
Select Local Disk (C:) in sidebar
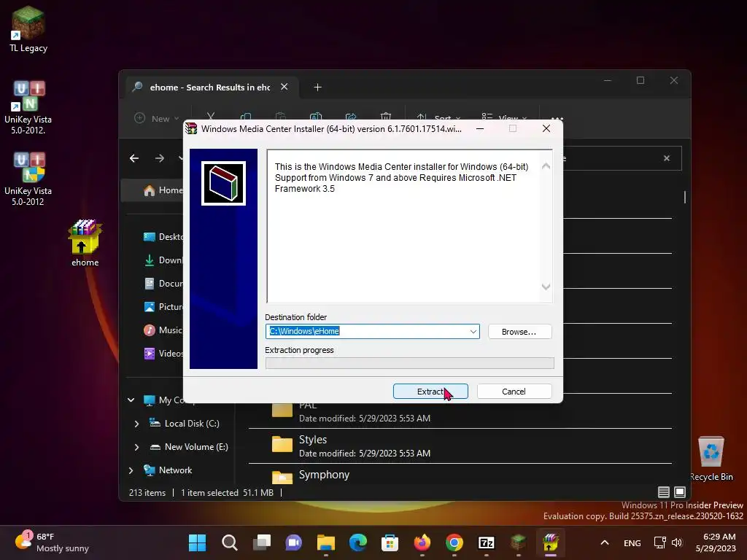tap(185, 424)
